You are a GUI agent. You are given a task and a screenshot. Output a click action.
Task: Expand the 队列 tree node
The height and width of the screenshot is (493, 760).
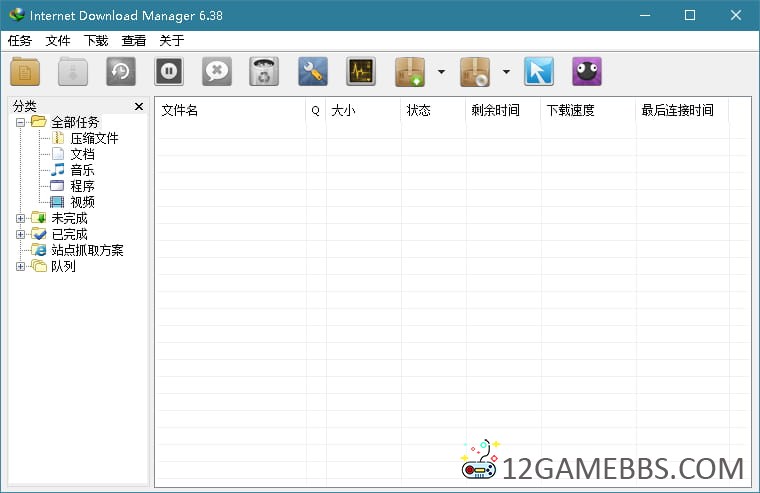(x=20, y=266)
